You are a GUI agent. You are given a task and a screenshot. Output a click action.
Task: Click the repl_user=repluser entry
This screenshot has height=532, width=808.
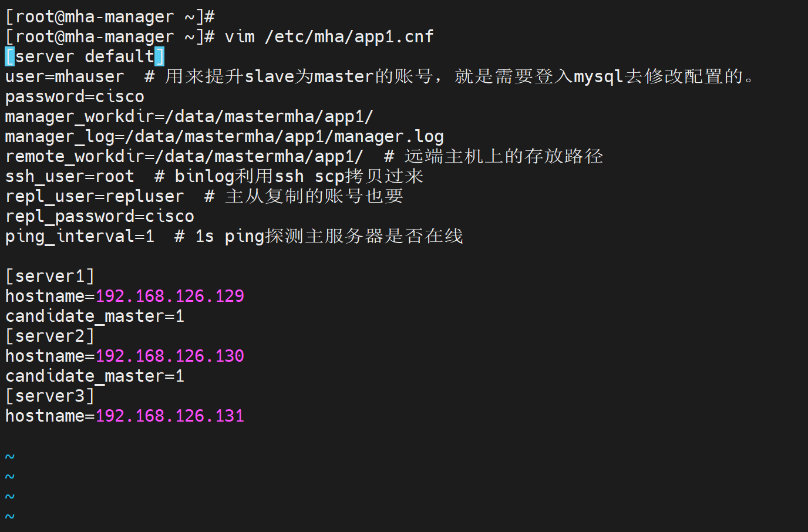tap(95, 197)
